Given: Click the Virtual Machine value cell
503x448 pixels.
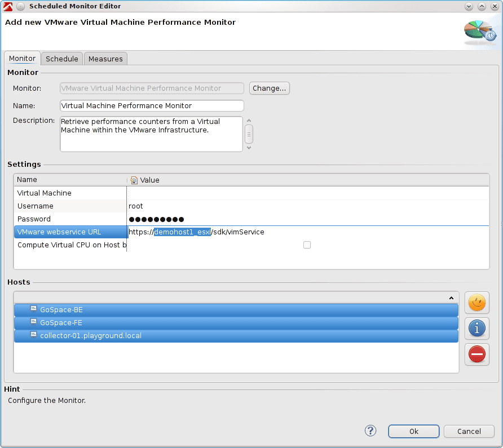Looking at the screenshot, I should pyautogui.click(x=308, y=193).
